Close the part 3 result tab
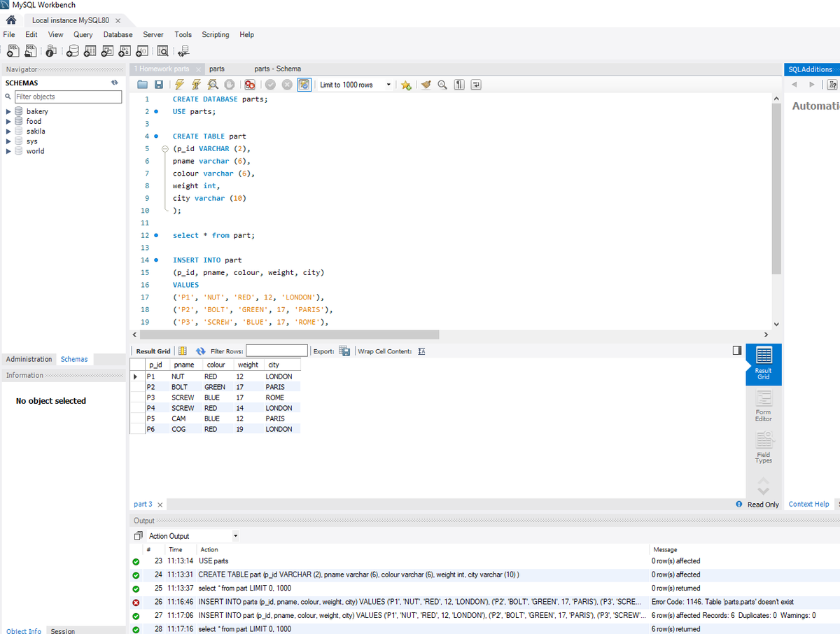840x634 pixels. coord(160,505)
